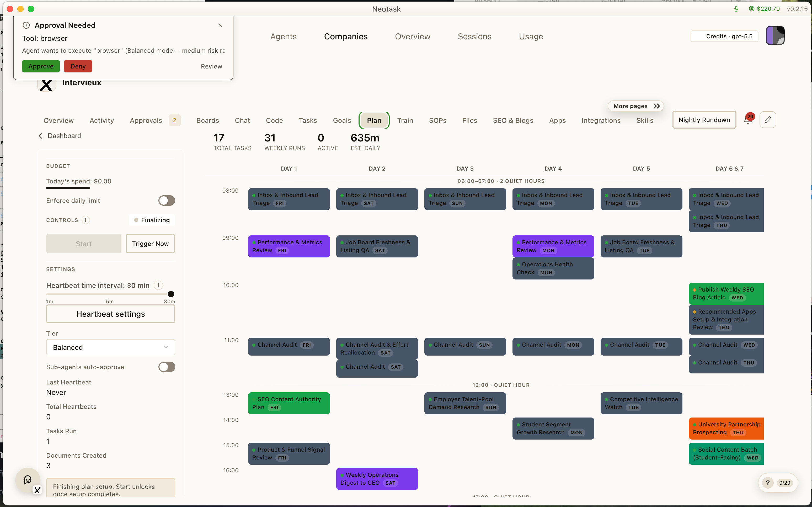Click the 0/20 counter pill
The width and height of the screenshot is (812, 507).
point(784,483)
